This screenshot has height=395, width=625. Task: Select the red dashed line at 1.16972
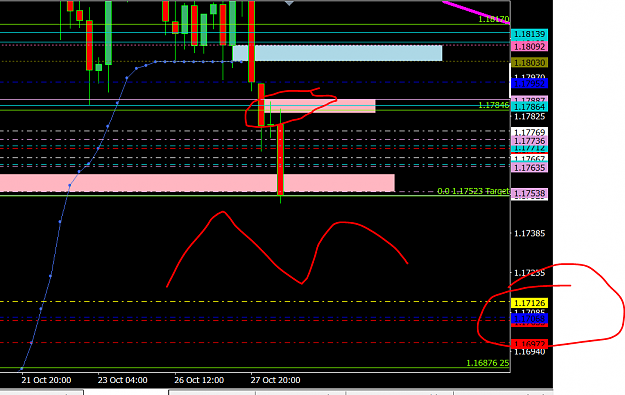255,343
